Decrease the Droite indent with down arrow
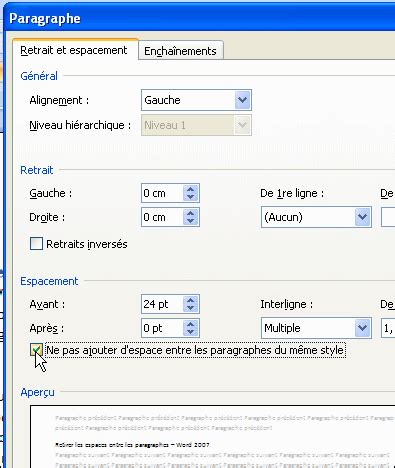This screenshot has width=395, height=468. [x=191, y=221]
